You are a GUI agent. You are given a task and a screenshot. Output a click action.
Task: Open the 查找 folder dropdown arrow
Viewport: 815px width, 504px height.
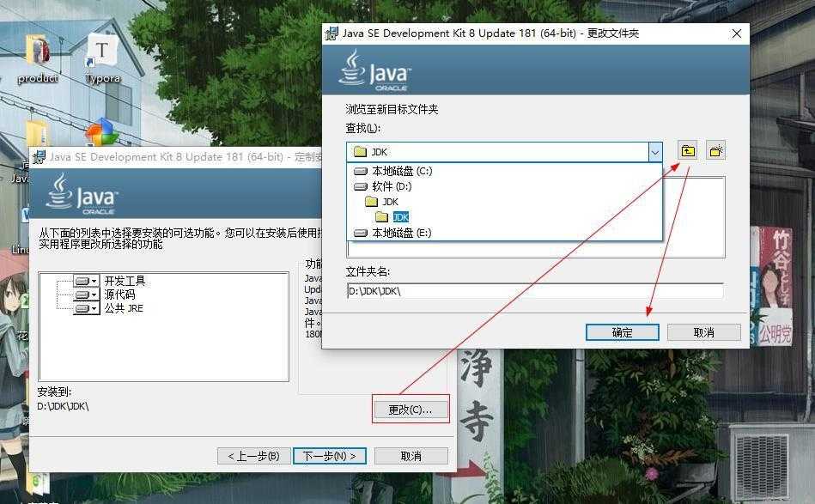[655, 152]
